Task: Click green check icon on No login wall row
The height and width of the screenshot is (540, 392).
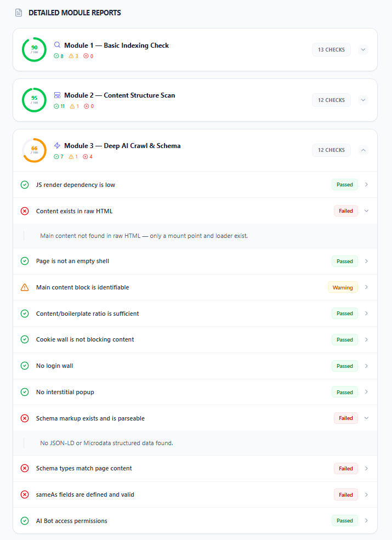Action: [24, 366]
